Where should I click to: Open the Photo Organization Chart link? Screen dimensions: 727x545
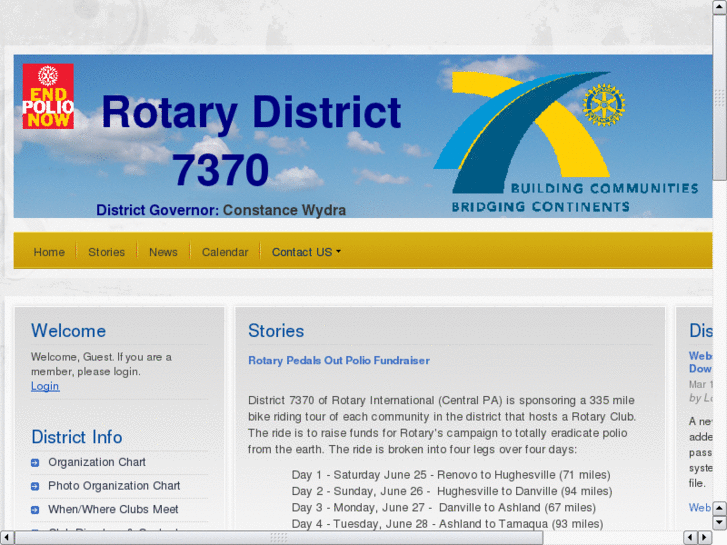pos(114,486)
